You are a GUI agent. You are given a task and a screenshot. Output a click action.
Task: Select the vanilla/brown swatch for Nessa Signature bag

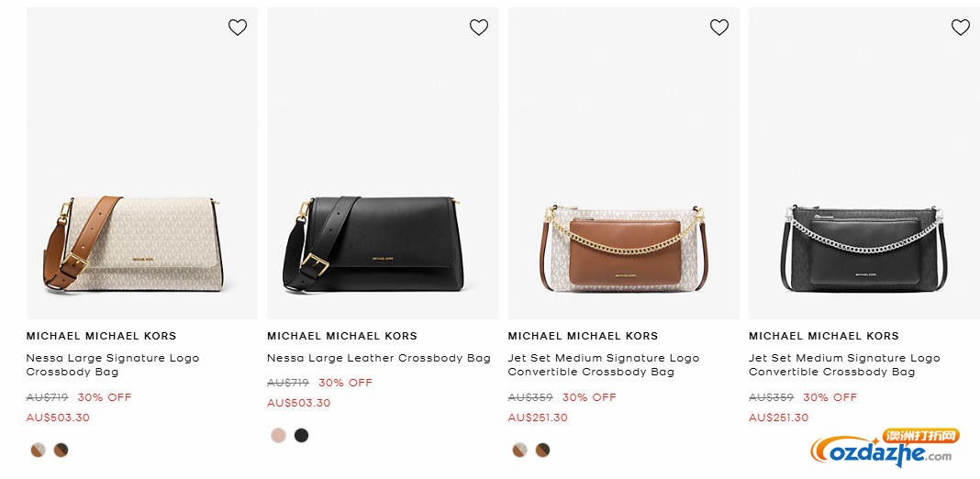point(38,450)
